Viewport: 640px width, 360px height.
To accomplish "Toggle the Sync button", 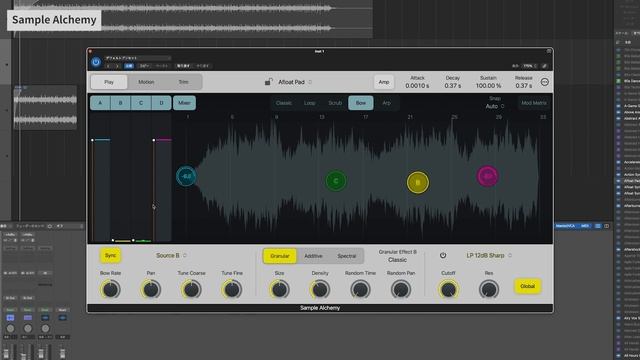I will [x=111, y=256].
